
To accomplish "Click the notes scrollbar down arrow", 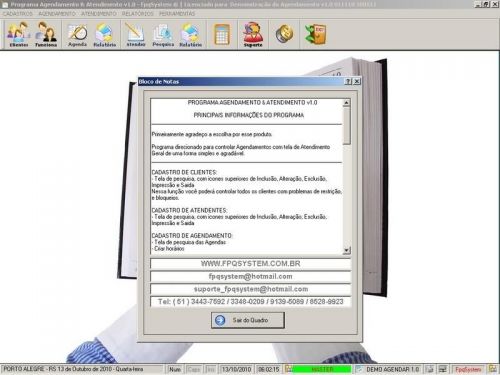I will pyautogui.click(x=346, y=250).
